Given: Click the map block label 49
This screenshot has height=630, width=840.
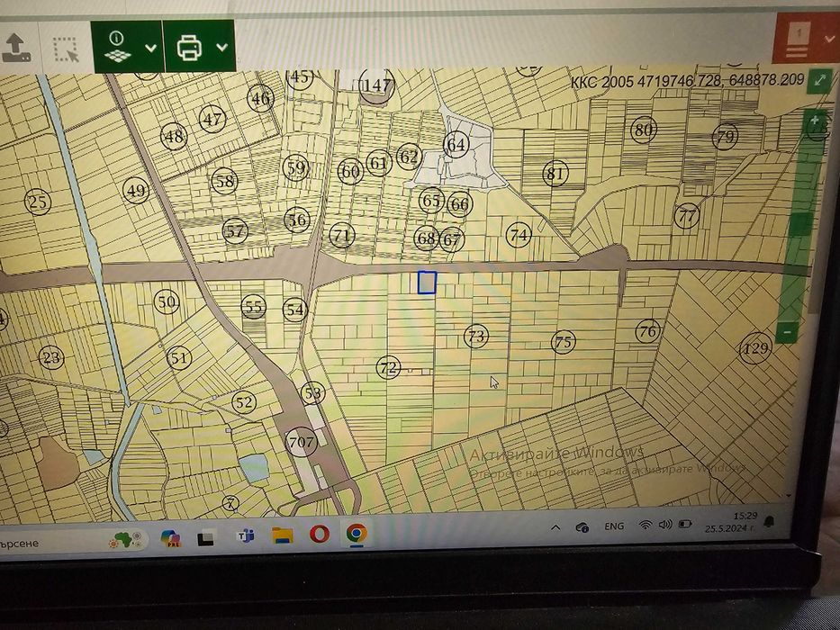Looking at the screenshot, I should click(x=136, y=191).
